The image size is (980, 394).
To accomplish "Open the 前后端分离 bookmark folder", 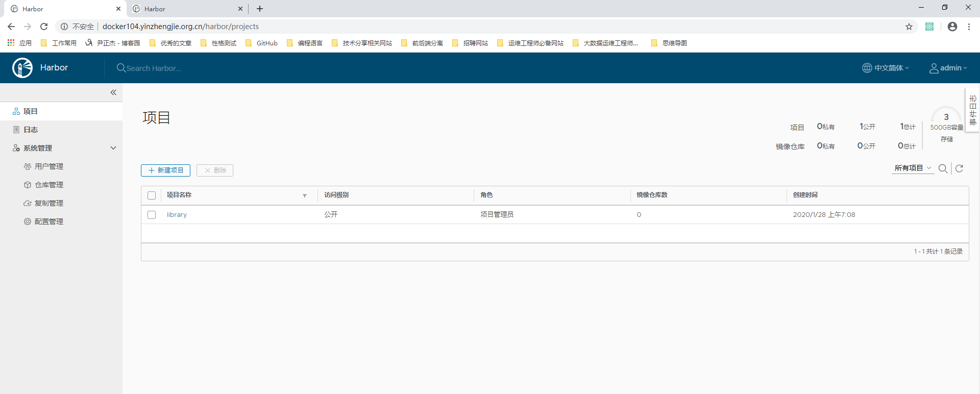I will (x=422, y=43).
